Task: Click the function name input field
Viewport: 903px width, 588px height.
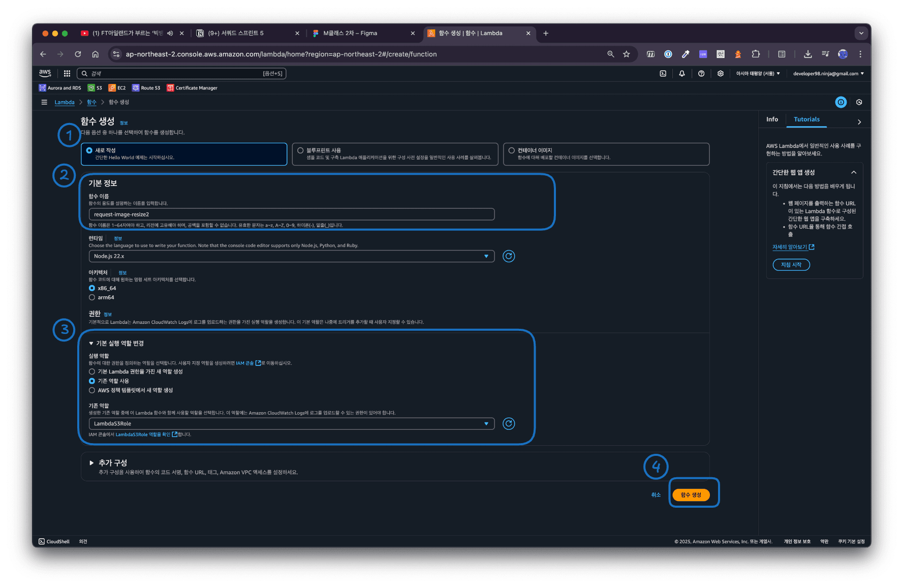Action: coord(292,214)
